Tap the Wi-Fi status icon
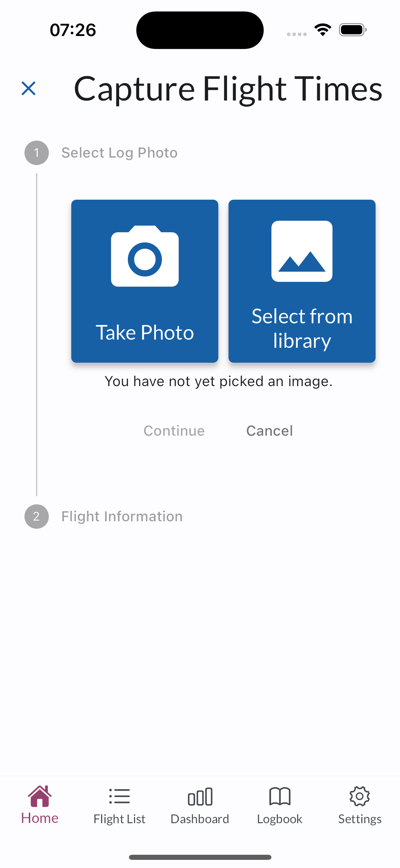This screenshot has width=400, height=868. coord(323,30)
